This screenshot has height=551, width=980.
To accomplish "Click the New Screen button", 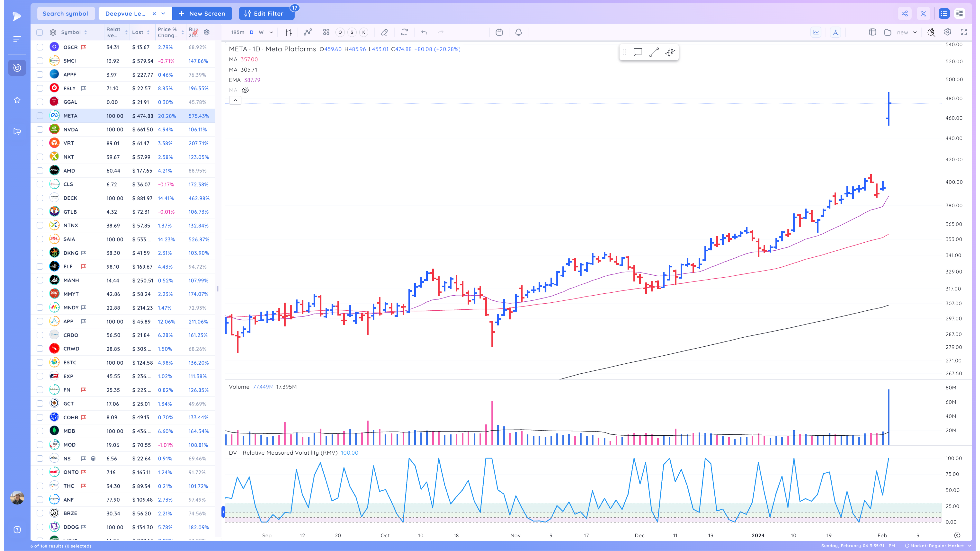I will point(202,14).
